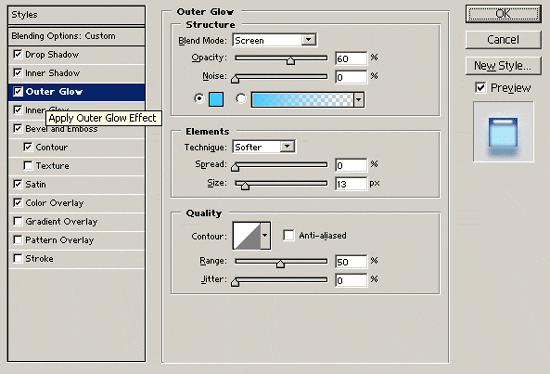The image size is (550, 374).
Task: Enable the Stroke checkbox
Action: (x=18, y=259)
